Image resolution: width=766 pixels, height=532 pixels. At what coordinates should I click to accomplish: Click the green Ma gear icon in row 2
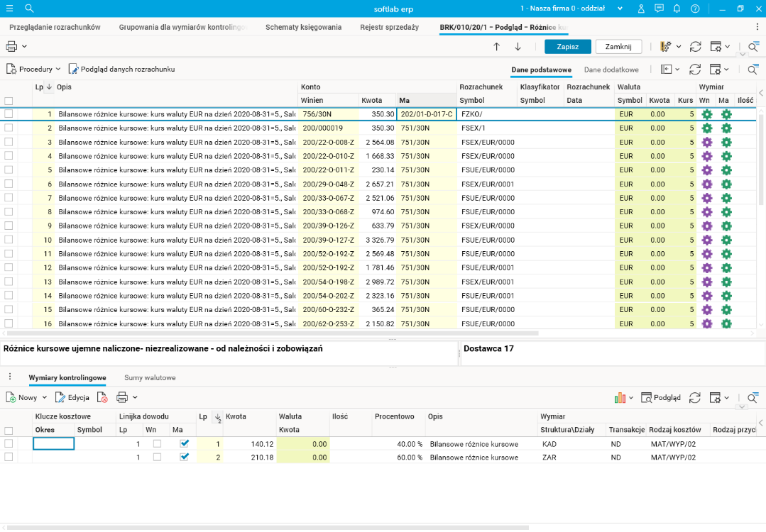point(726,128)
